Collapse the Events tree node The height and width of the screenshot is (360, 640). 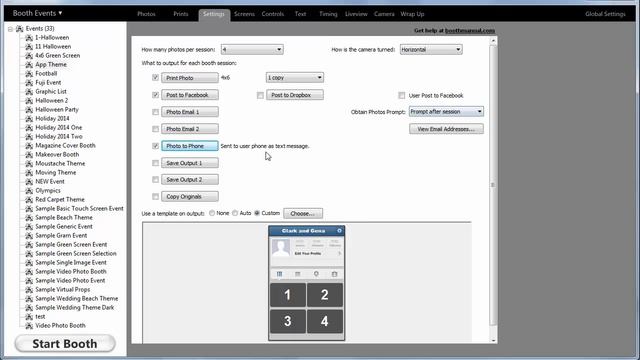coord(10,29)
